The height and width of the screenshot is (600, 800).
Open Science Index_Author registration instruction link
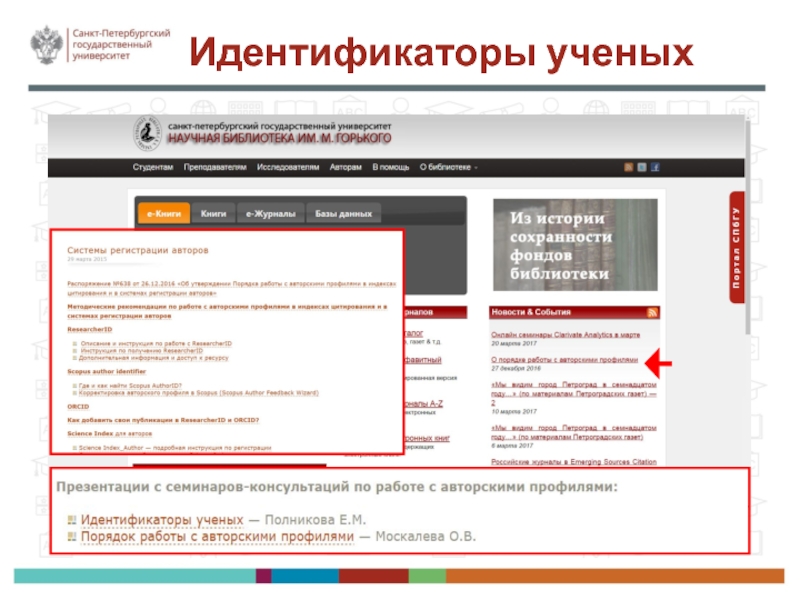[x=175, y=448]
